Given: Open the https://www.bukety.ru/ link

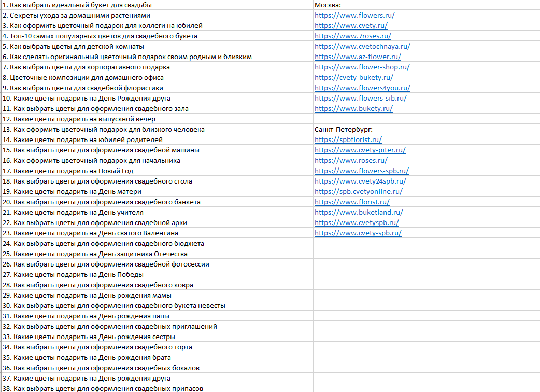Looking at the screenshot, I should point(353,109).
